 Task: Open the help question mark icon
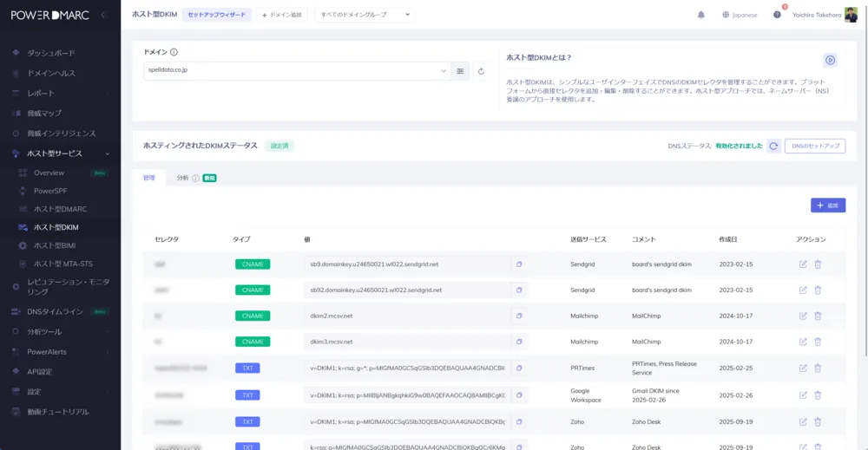tap(777, 15)
